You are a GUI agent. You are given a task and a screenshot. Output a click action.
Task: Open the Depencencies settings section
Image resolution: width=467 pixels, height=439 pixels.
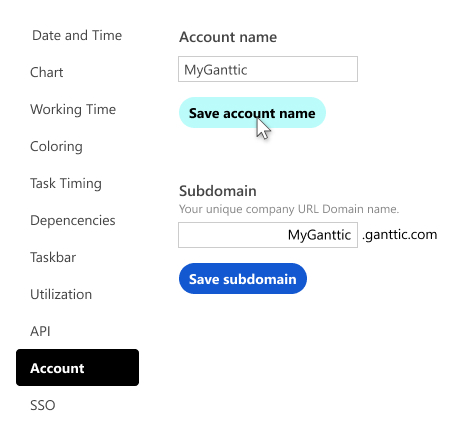73,221
